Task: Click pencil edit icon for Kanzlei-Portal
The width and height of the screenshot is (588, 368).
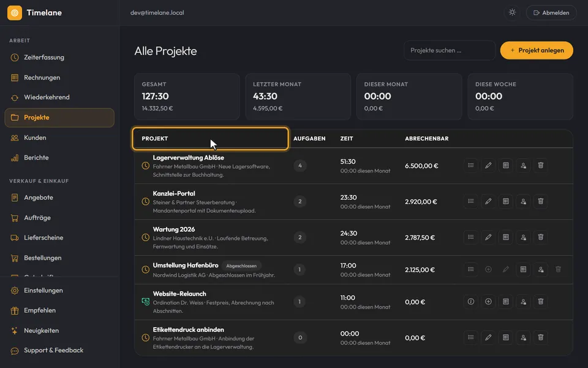Action: click(x=488, y=201)
